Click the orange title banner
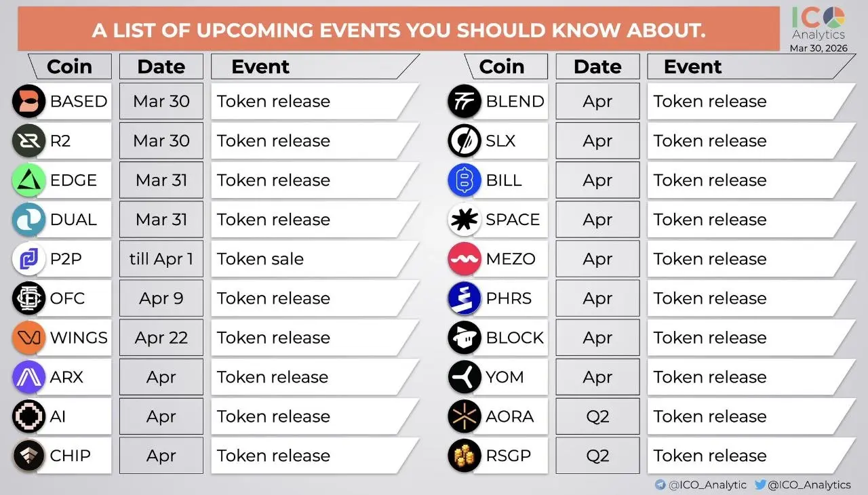The width and height of the screenshot is (868, 495). coord(399,29)
